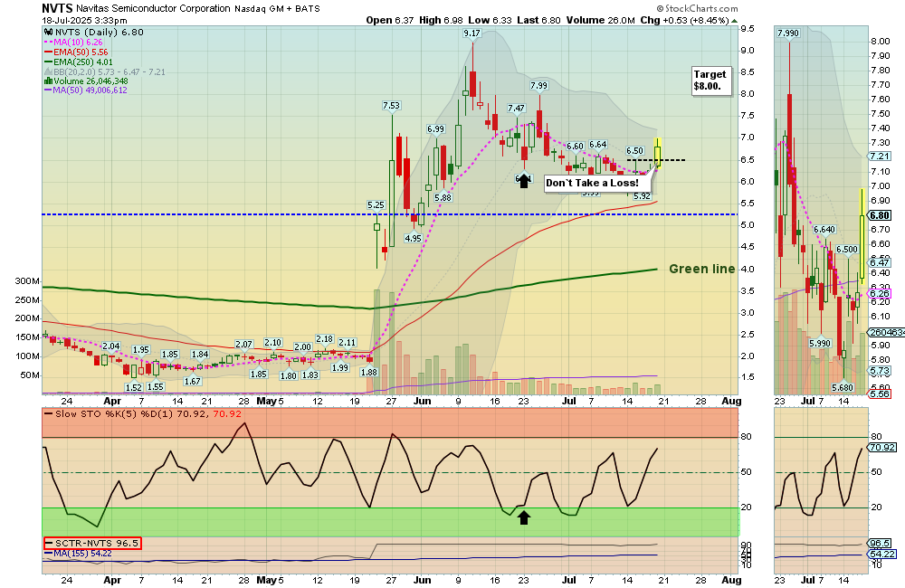The width and height of the screenshot is (905, 588).
Task: Click the magenta MA(10) legend line swatch
Action: coord(49,43)
